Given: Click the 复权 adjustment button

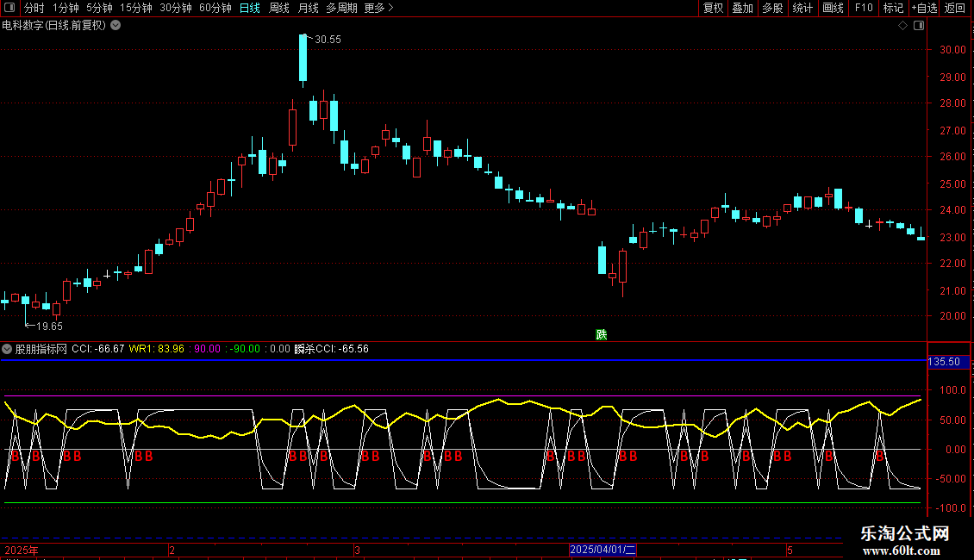Looking at the screenshot, I should click(x=713, y=9).
